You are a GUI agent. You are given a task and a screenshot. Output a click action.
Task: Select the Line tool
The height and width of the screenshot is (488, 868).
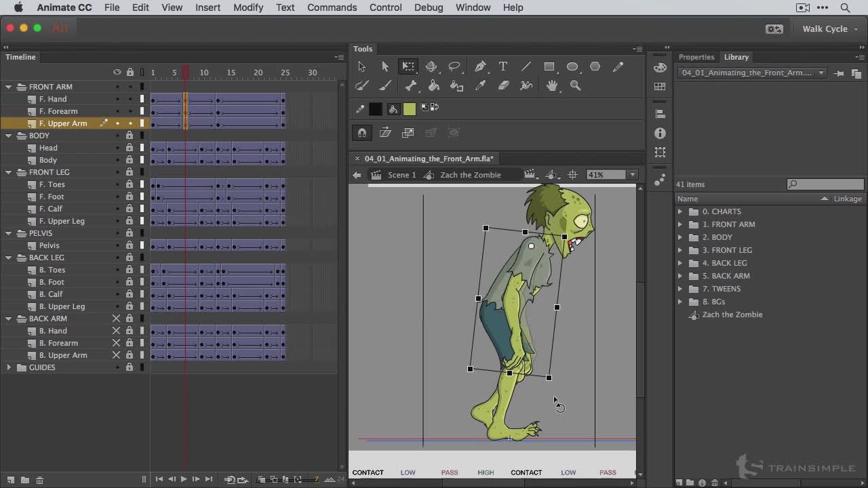[526, 66]
